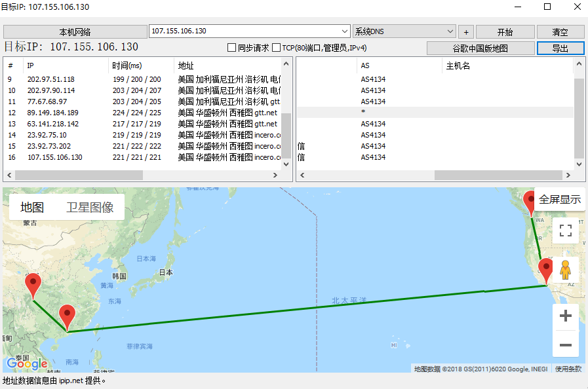Click the westernmost China map pin
This screenshot has height=389, width=588.
click(33, 286)
